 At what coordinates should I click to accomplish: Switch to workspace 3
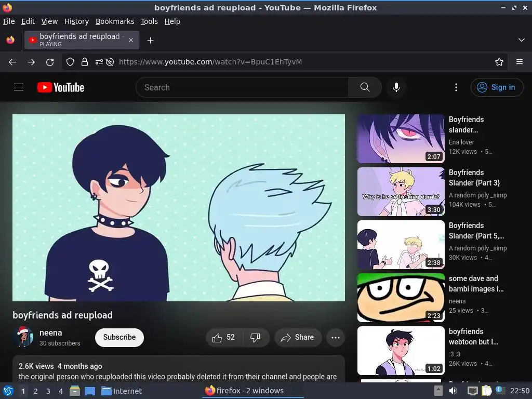48,391
